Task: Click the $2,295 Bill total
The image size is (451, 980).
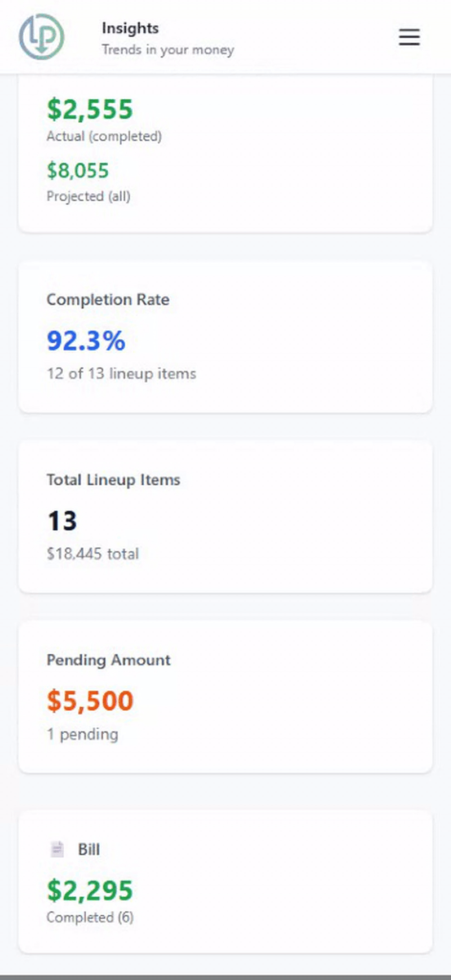Action: 89,890
